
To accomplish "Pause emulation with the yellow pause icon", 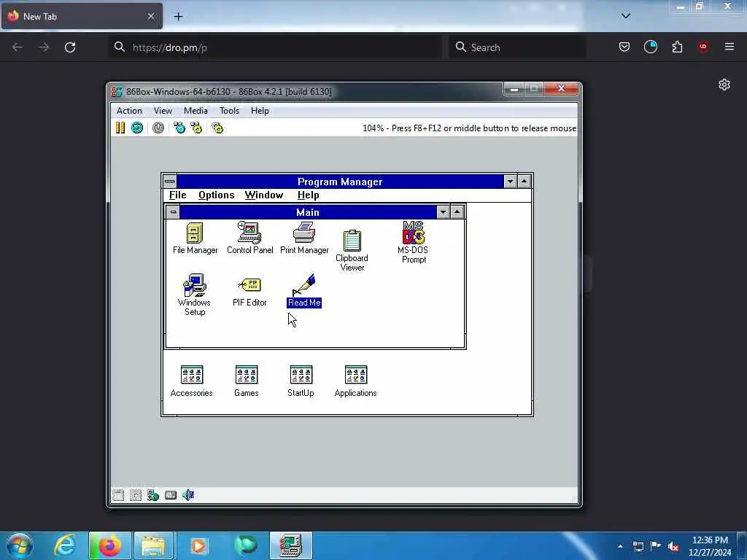I will [x=120, y=128].
